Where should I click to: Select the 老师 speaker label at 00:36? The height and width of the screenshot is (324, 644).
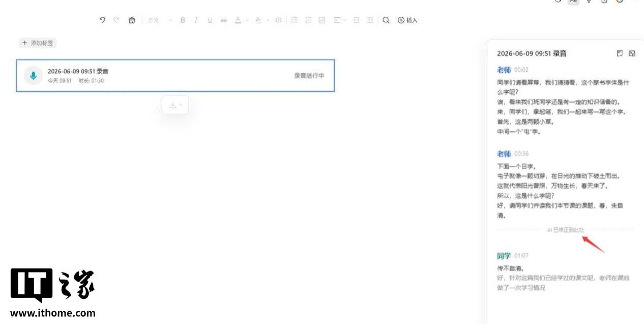pyautogui.click(x=504, y=153)
